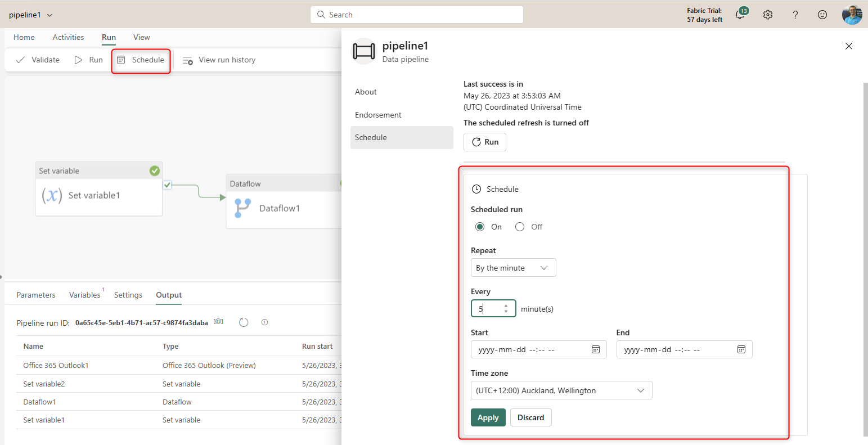This screenshot has width=868, height=445.
Task: Copy the pipeline run ID icon
Action: coord(219,322)
